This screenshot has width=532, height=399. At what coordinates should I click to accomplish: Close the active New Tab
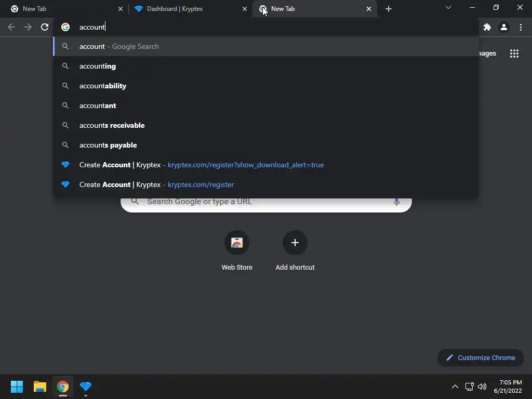pyautogui.click(x=369, y=9)
